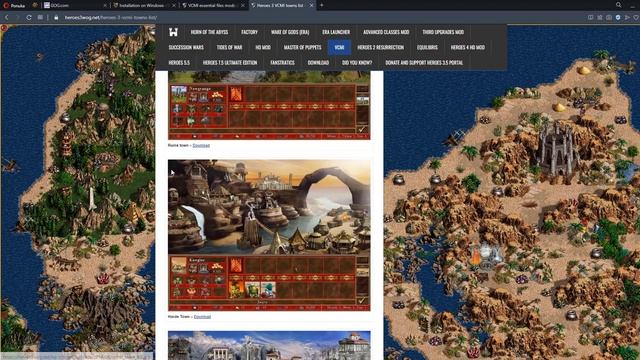
Task: Open the Heroes 2 Resurrection menu item
Action: (380, 47)
